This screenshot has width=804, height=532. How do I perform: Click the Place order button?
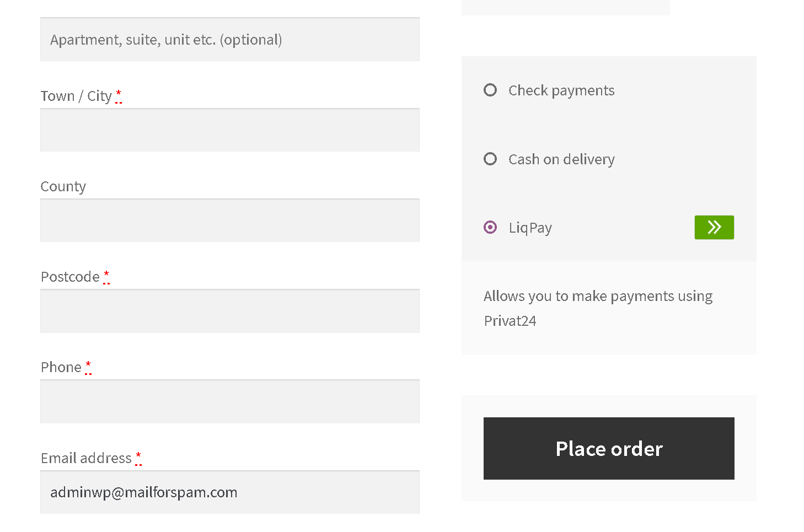tap(609, 448)
